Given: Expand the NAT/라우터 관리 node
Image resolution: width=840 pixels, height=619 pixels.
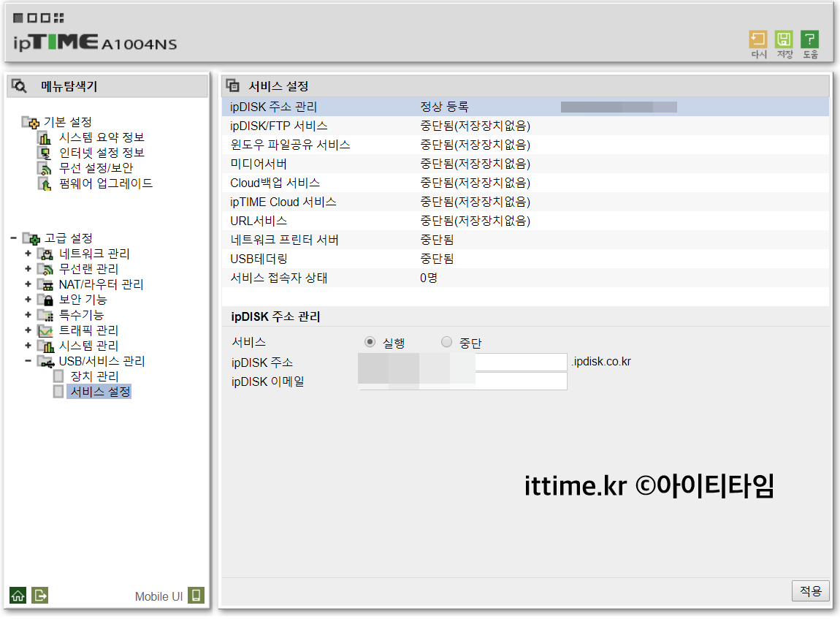Looking at the screenshot, I should [x=28, y=284].
